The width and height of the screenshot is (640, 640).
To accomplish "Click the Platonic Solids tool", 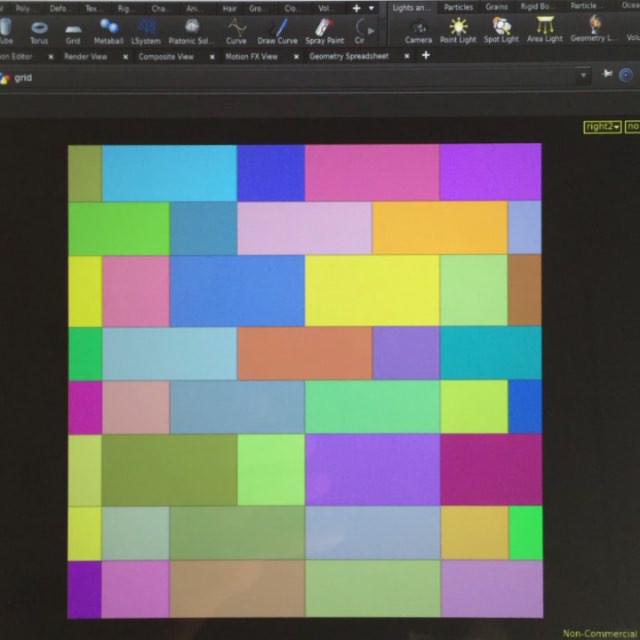I will 191,30.
